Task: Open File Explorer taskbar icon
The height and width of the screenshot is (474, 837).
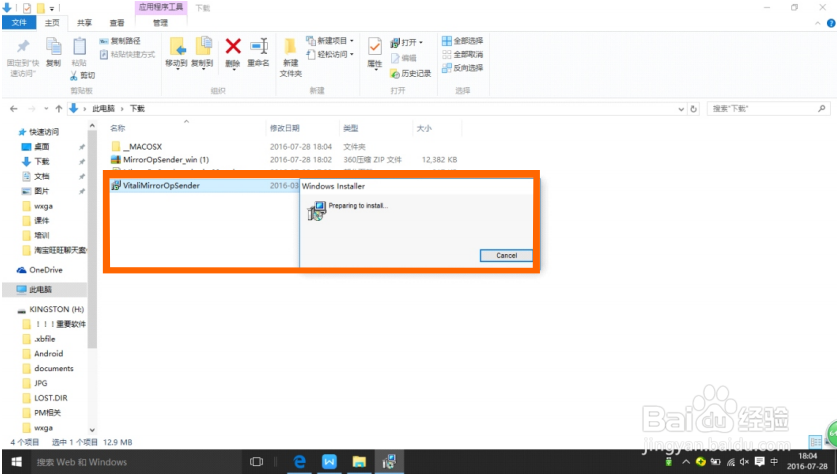Action: (x=359, y=462)
